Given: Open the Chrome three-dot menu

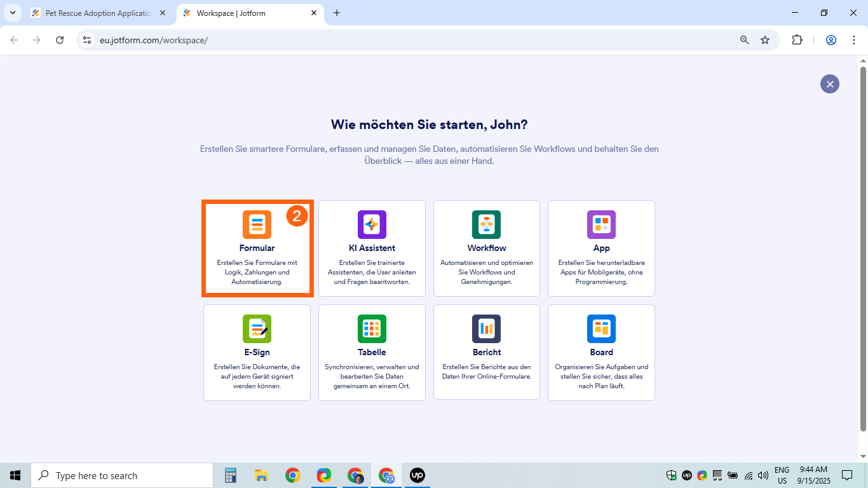Looking at the screenshot, I should tap(853, 40).
